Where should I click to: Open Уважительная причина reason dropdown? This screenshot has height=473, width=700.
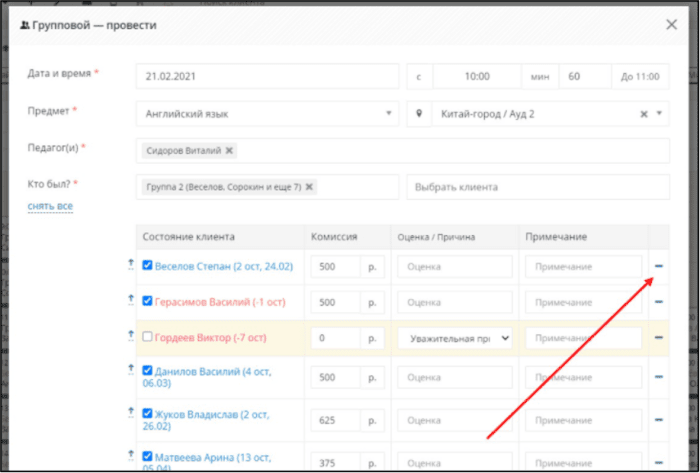tap(455, 338)
